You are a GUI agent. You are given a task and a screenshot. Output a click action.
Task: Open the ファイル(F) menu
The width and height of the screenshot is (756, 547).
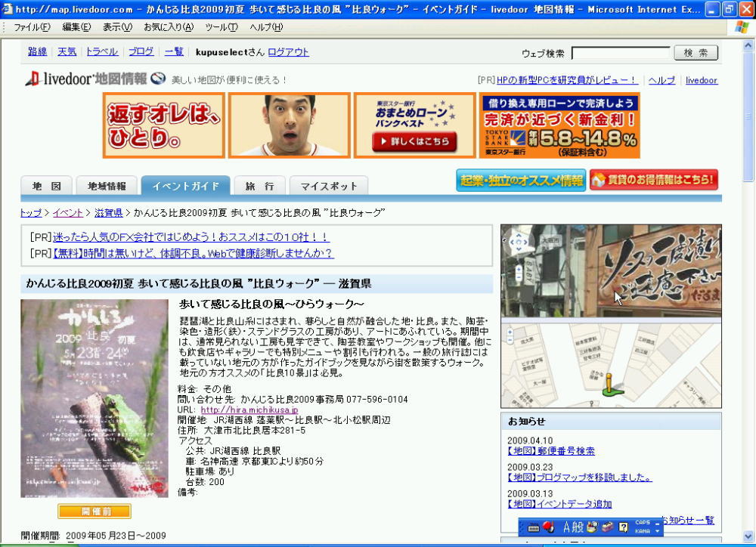point(32,27)
